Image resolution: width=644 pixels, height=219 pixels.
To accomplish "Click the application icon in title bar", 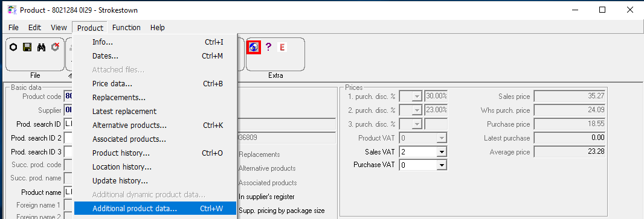I will pos(12,10).
